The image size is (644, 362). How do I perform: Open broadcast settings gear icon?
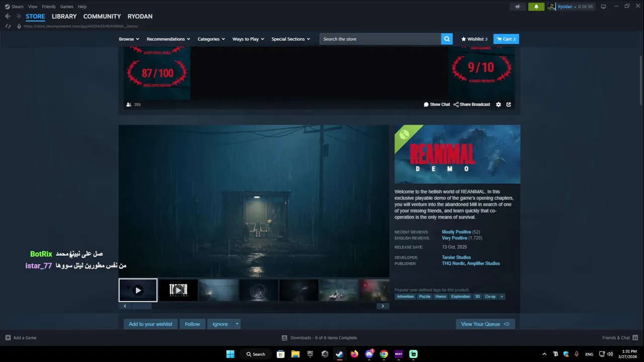[499, 105]
